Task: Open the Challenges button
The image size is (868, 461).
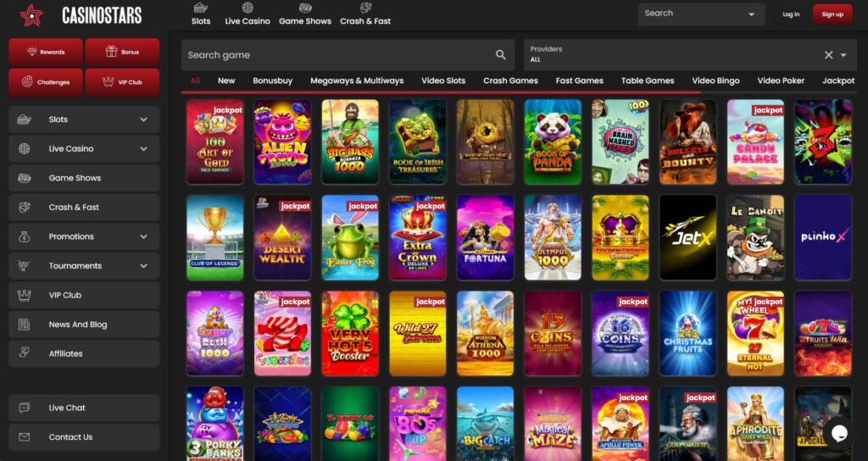Action: point(46,82)
